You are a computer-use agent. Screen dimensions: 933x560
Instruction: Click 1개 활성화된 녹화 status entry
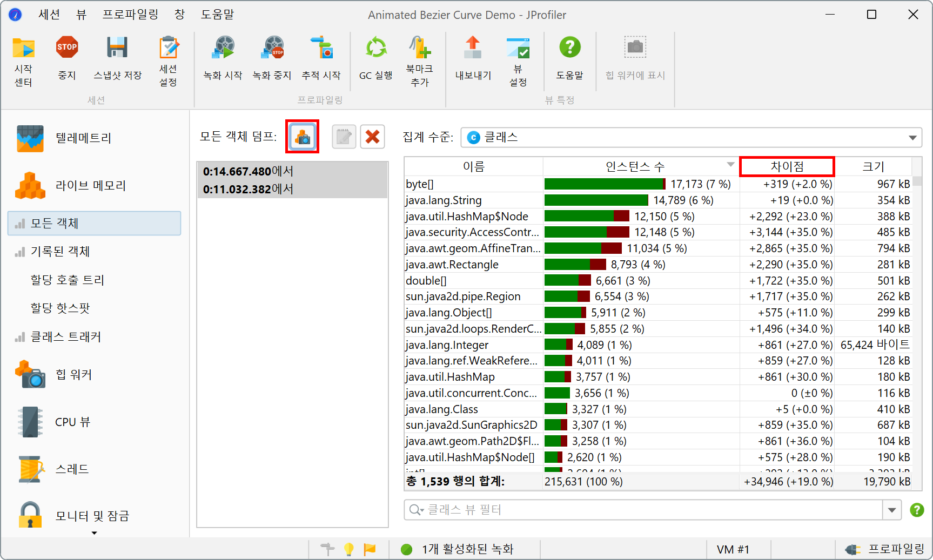pos(458,549)
